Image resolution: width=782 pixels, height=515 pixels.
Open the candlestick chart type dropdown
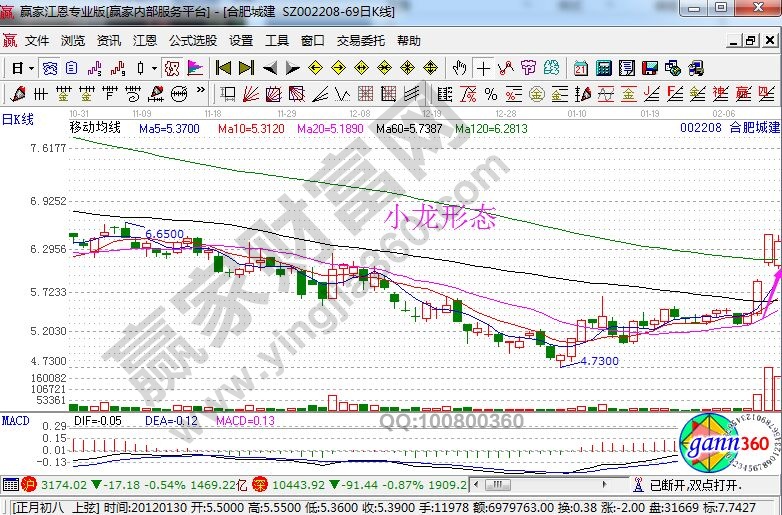(x=154, y=68)
